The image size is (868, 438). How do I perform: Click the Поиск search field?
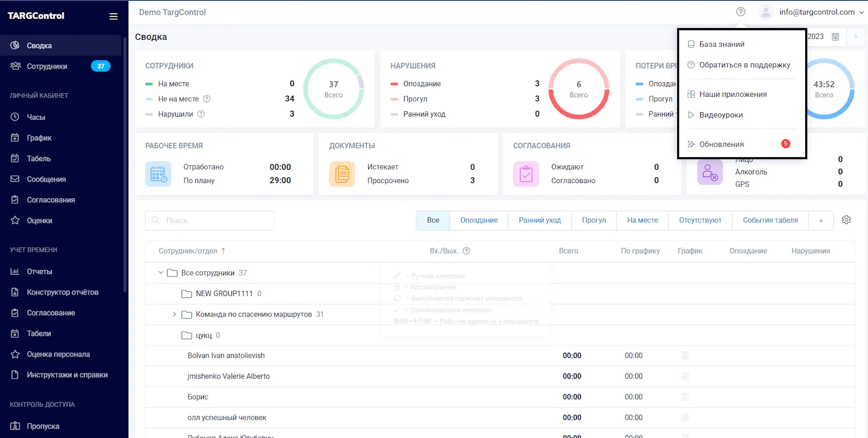[x=210, y=221]
